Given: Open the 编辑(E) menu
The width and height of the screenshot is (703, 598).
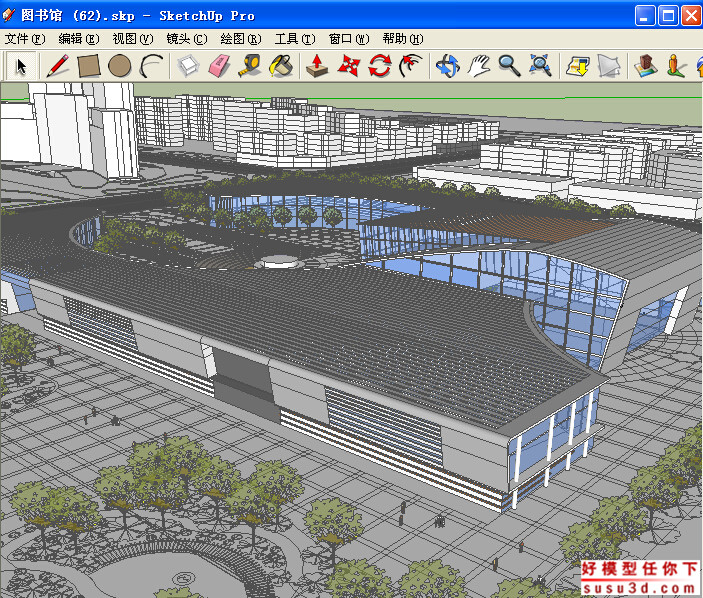Looking at the screenshot, I should coord(79,39).
